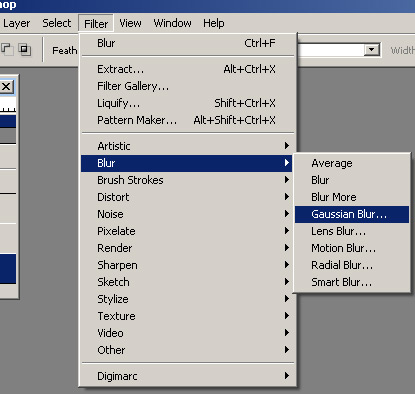Select highlighted Blur submenu entry
415x394 pixels.
pos(187,163)
